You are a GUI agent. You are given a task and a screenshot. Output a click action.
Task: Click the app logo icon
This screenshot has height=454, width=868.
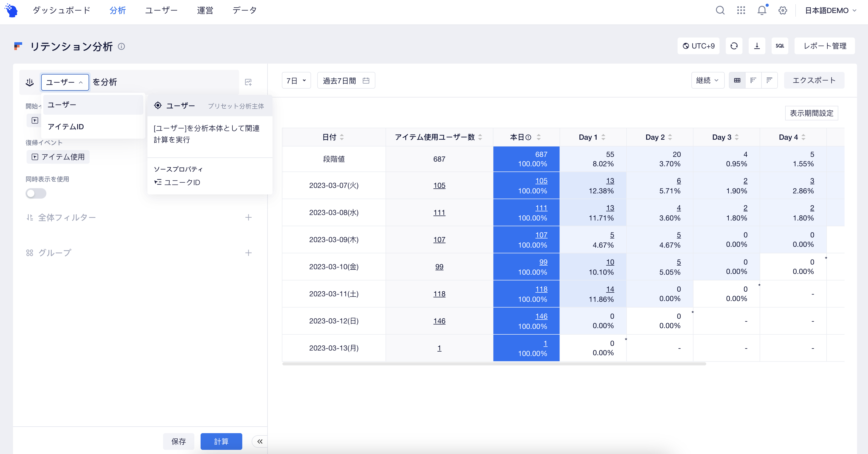pyautogui.click(x=11, y=10)
